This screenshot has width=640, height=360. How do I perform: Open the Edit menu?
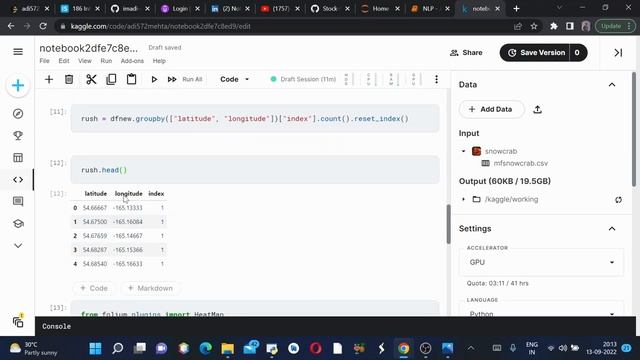click(x=64, y=61)
